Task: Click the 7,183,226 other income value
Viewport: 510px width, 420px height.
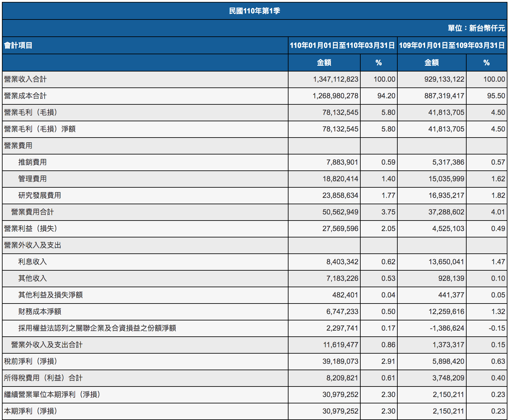Action: pyautogui.click(x=342, y=278)
